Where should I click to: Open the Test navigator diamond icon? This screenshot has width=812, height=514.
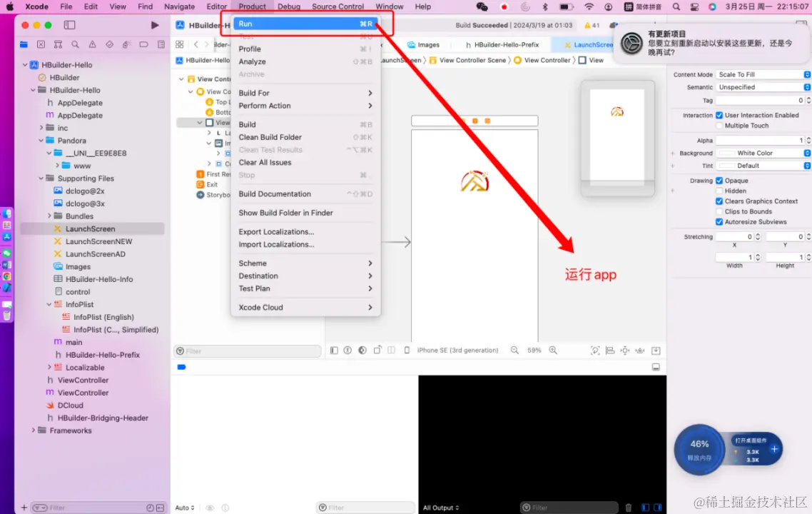(109, 44)
